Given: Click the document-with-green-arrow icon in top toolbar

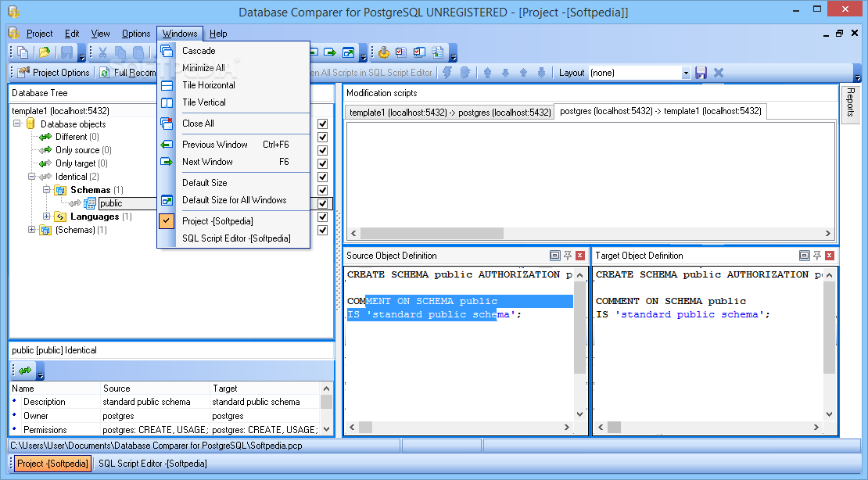Looking at the screenshot, I should click(x=437, y=52).
